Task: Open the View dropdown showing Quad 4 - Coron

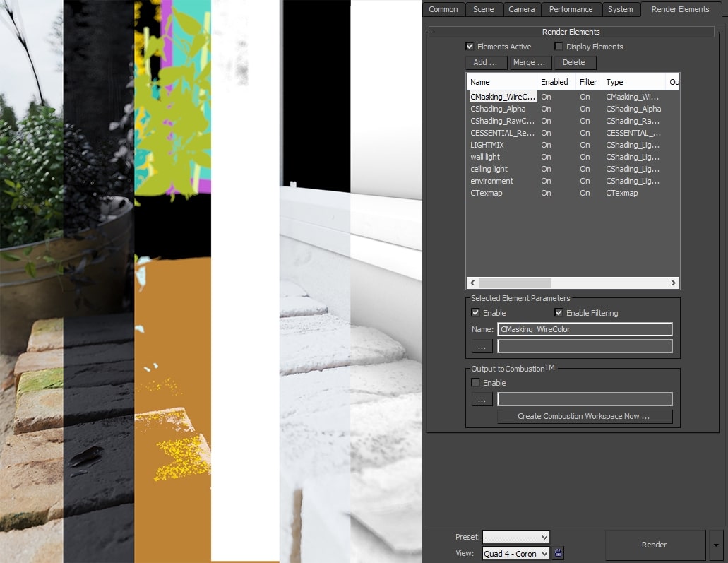Action: click(515, 553)
